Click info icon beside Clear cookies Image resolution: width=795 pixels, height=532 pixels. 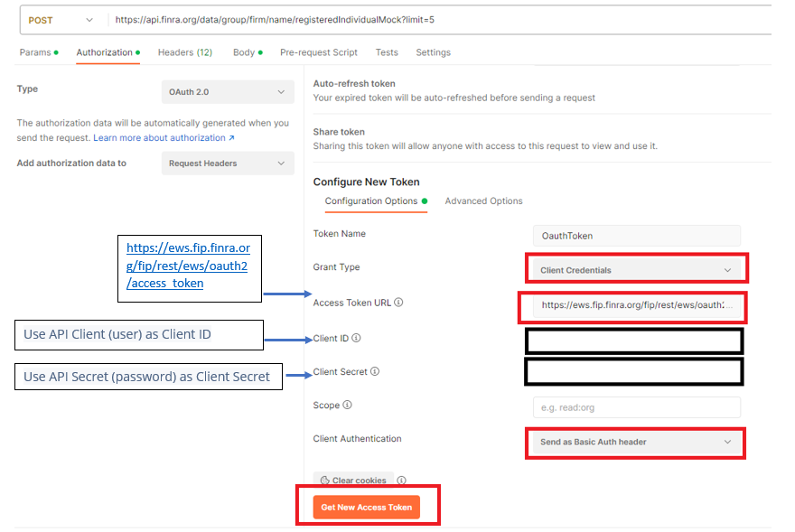tap(401, 481)
